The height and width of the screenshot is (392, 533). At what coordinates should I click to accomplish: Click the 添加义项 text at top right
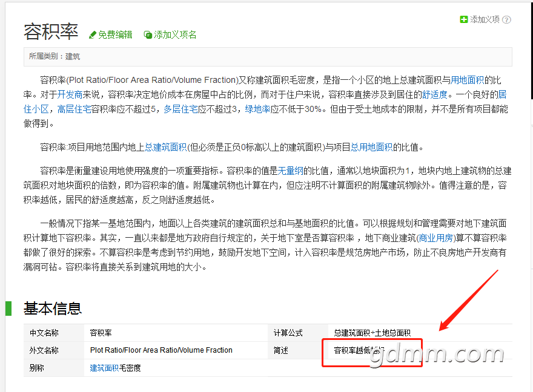pyautogui.click(x=485, y=20)
